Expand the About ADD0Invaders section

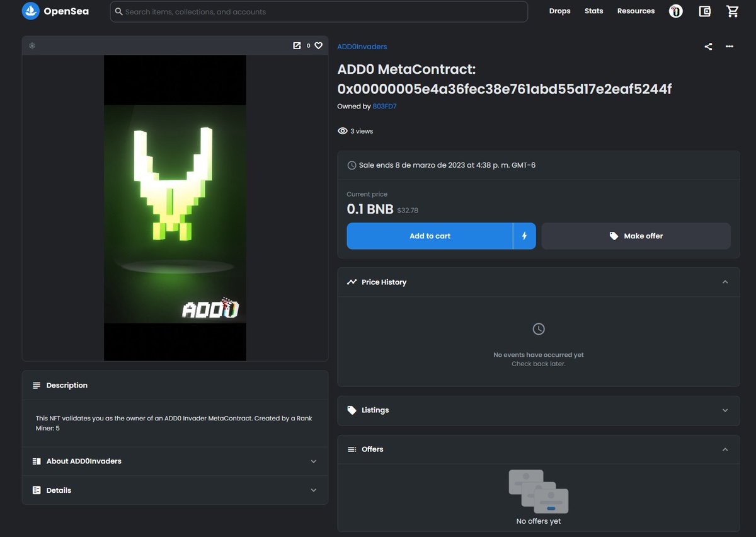click(175, 461)
